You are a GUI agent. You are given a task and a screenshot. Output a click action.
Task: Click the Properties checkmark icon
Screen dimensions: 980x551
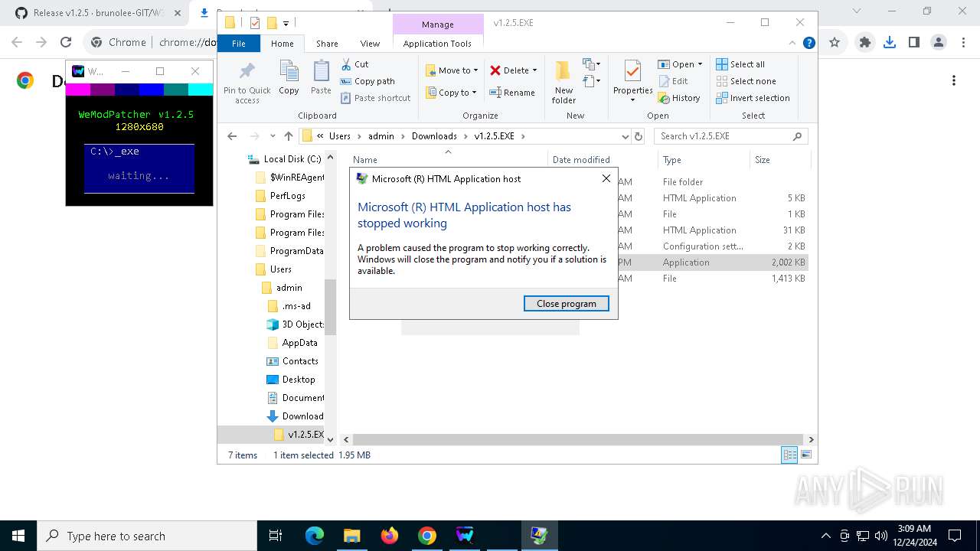[632, 72]
